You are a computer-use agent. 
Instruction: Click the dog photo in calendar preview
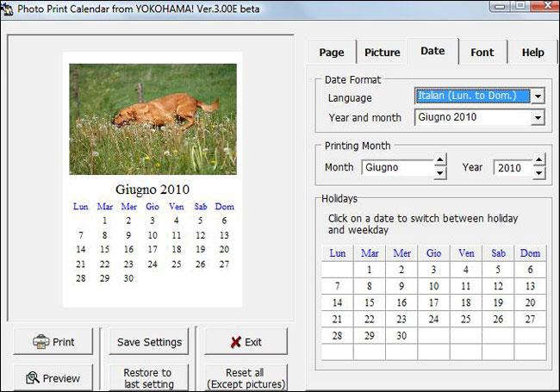152,119
